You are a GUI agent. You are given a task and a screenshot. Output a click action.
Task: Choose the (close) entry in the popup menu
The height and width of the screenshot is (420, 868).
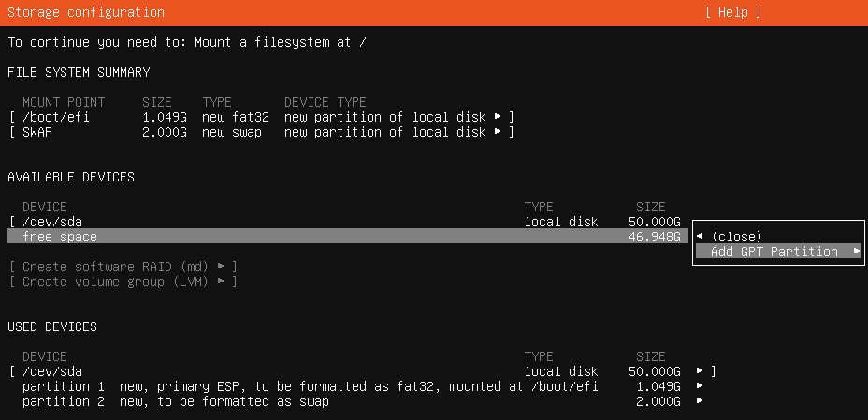(x=736, y=237)
